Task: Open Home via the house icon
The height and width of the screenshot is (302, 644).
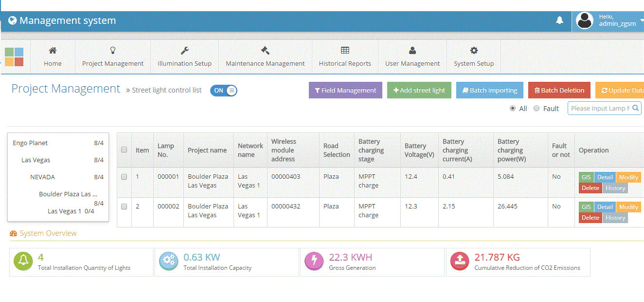Action: [53, 50]
